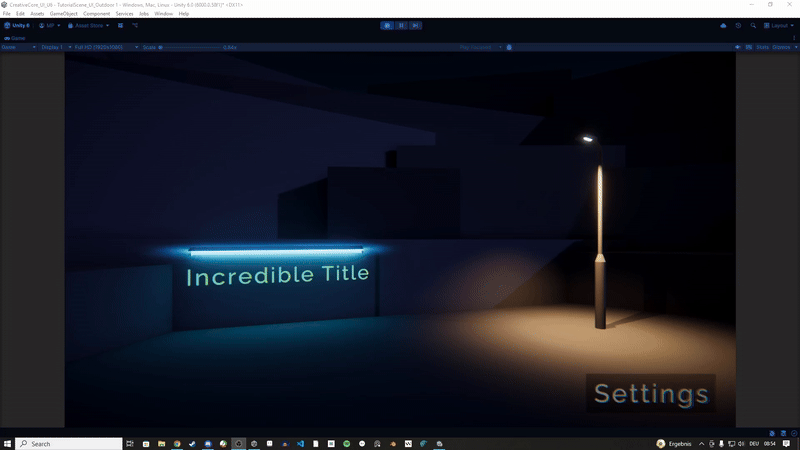Click the Unity 6 account button
800x450 pixels.
18,25
